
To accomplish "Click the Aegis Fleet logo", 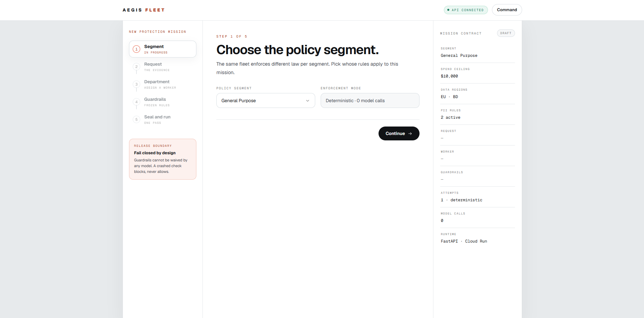I will [x=144, y=10].
